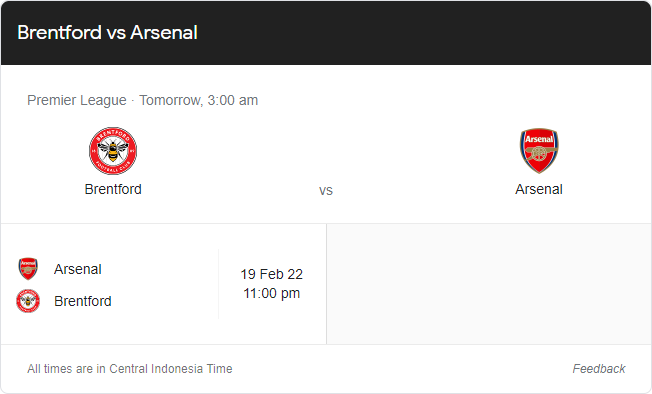Click the vs text between teams
652x394 pixels.
pyautogui.click(x=326, y=190)
